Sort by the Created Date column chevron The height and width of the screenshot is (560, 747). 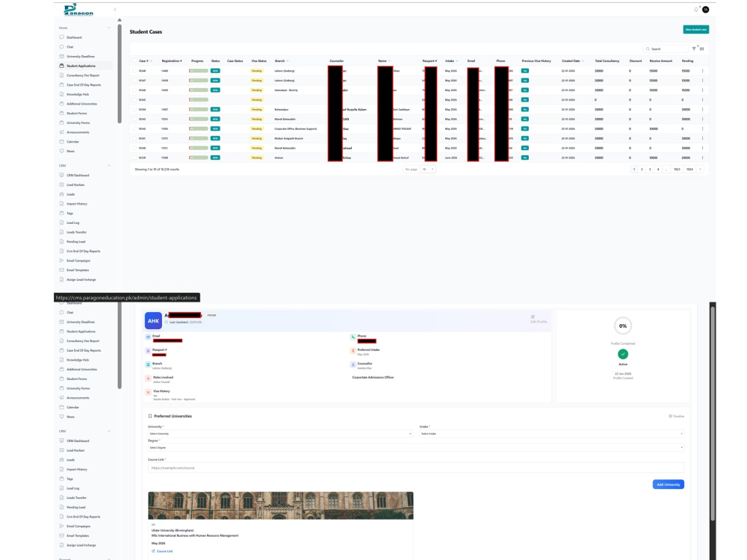point(583,61)
